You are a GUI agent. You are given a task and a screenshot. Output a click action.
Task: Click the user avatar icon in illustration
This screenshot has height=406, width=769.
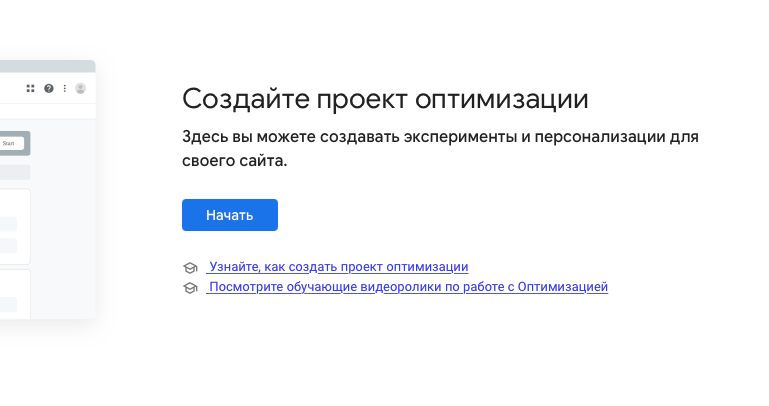[x=80, y=88]
